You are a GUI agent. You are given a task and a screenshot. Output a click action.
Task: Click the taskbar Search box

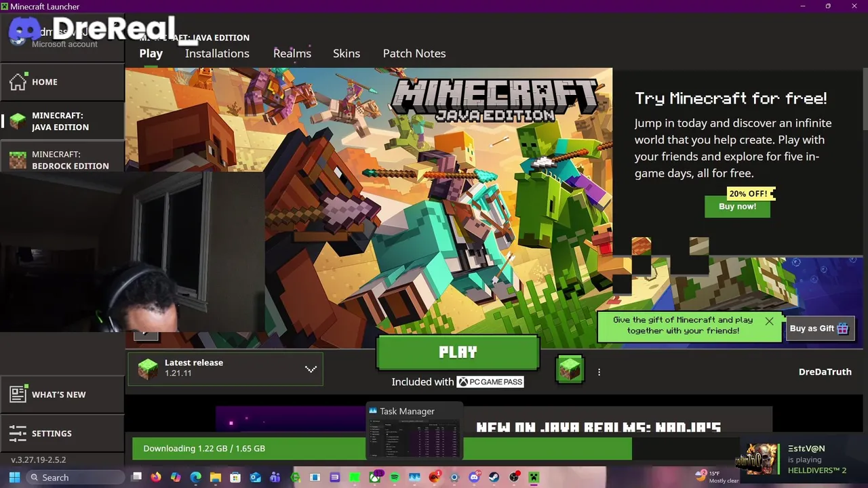[x=75, y=477]
